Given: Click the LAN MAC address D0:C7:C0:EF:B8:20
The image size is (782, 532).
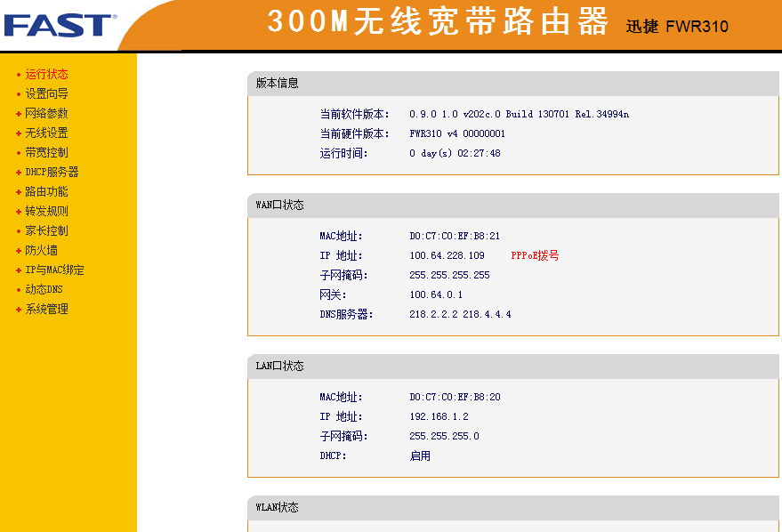Looking at the screenshot, I should coord(455,397).
